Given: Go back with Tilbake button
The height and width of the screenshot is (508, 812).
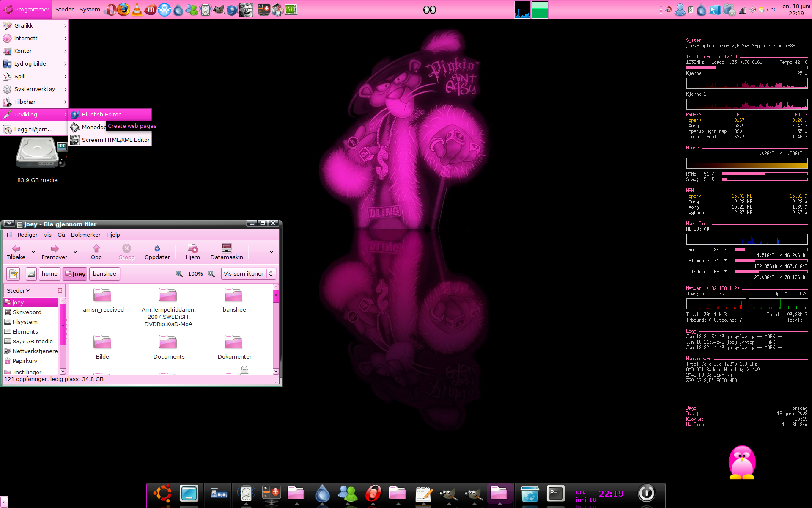Looking at the screenshot, I should pyautogui.click(x=16, y=252).
